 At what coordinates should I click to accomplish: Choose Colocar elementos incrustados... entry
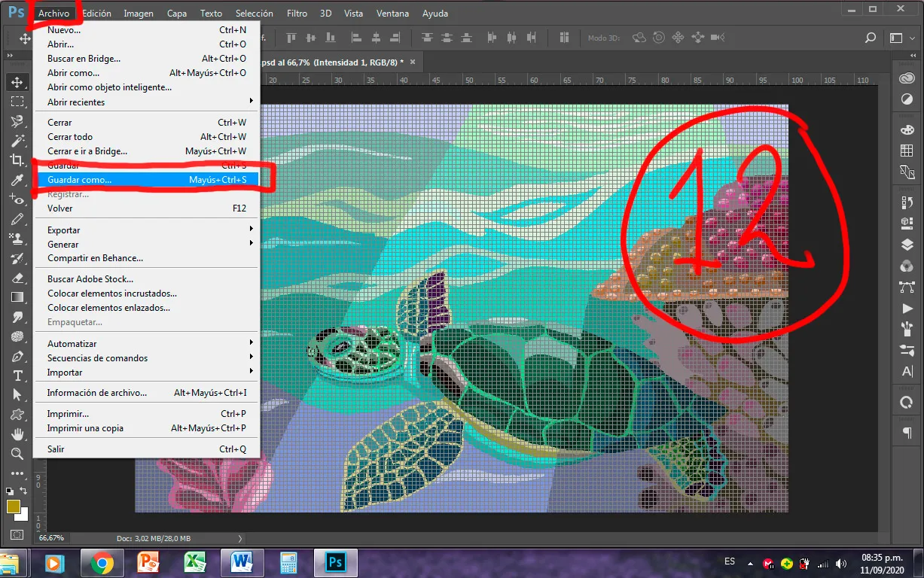[x=147, y=294]
